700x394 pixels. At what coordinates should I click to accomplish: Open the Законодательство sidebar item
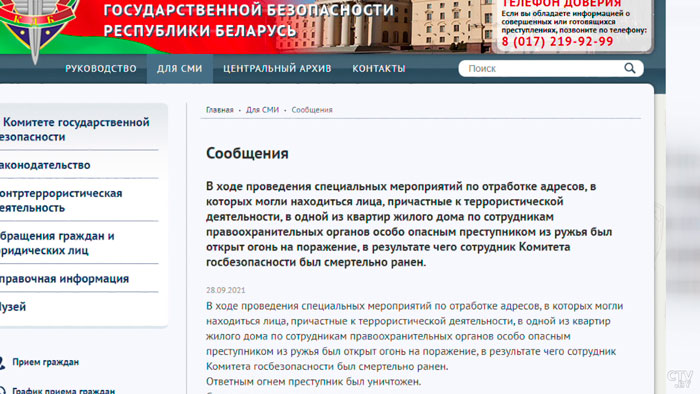45,165
